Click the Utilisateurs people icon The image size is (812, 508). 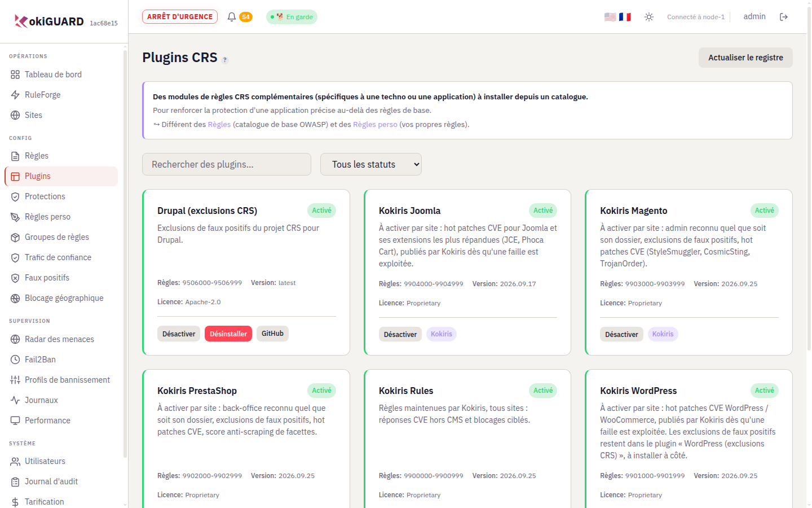15,461
